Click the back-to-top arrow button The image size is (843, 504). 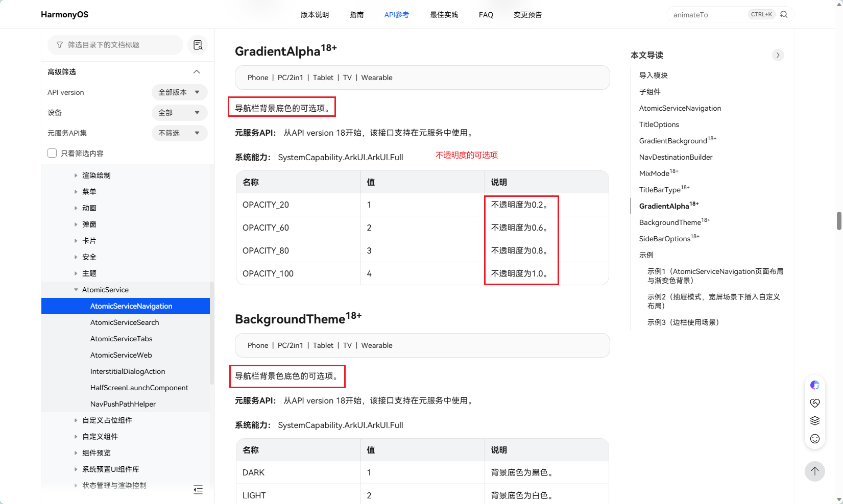pyautogui.click(x=815, y=471)
